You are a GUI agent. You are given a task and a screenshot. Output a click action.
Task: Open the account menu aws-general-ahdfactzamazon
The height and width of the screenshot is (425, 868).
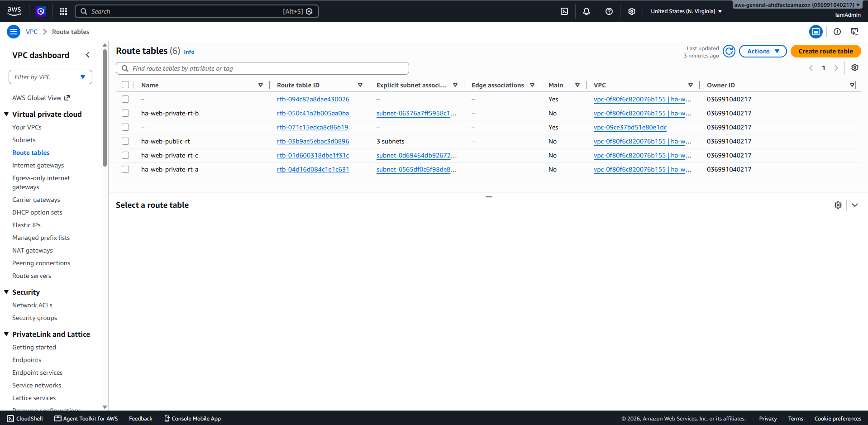[x=796, y=5]
